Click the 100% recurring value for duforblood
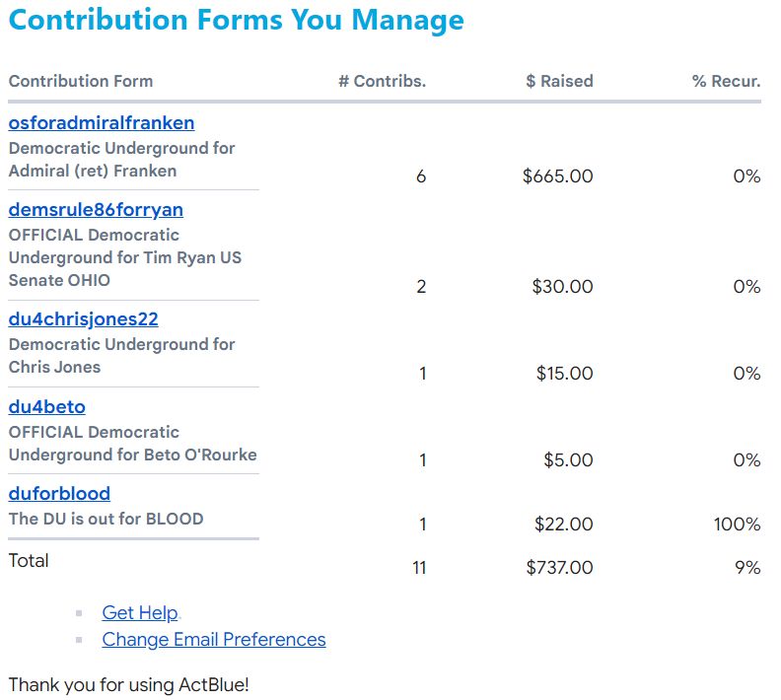 tap(737, 525)
